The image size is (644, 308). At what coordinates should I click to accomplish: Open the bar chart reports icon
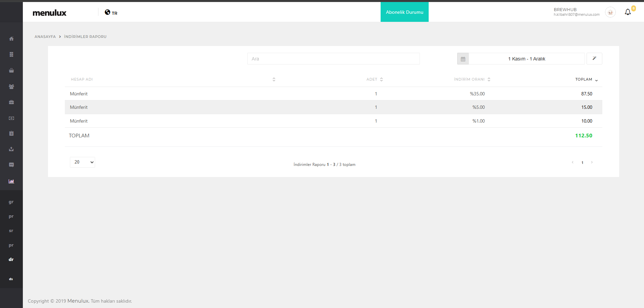point(11,181)
